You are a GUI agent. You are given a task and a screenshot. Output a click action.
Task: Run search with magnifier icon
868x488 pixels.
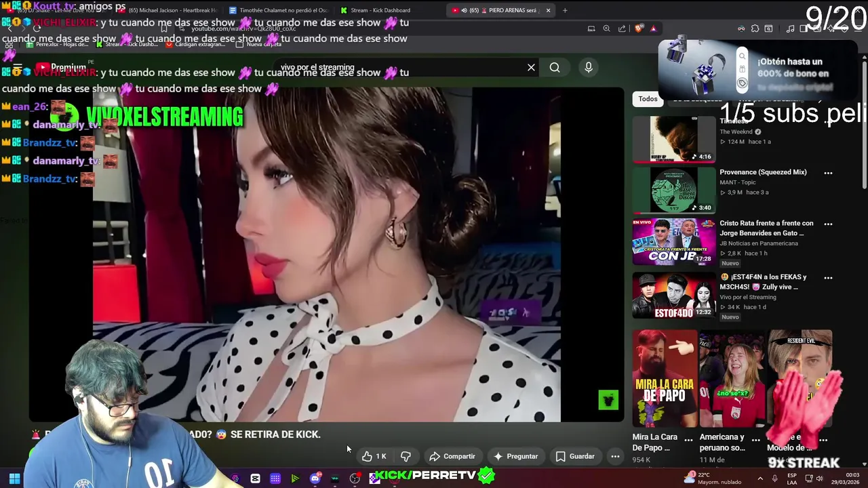pyautogui.click(x=555, y=67)
